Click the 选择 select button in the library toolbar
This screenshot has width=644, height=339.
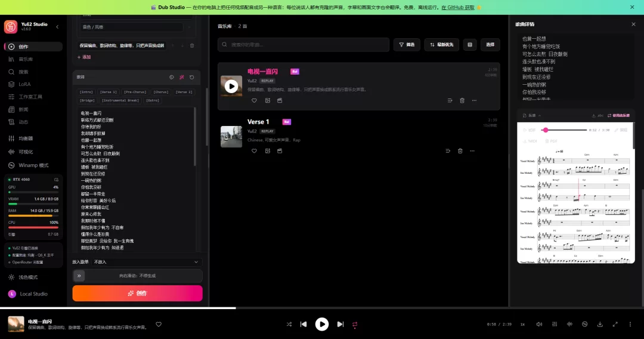pos(490,44)
